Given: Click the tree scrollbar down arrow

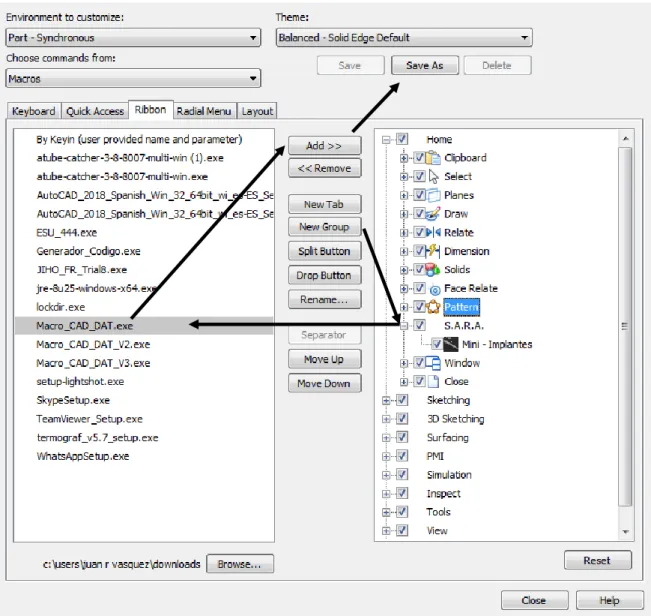Looking at the screenshot, I should pos(626,532).
